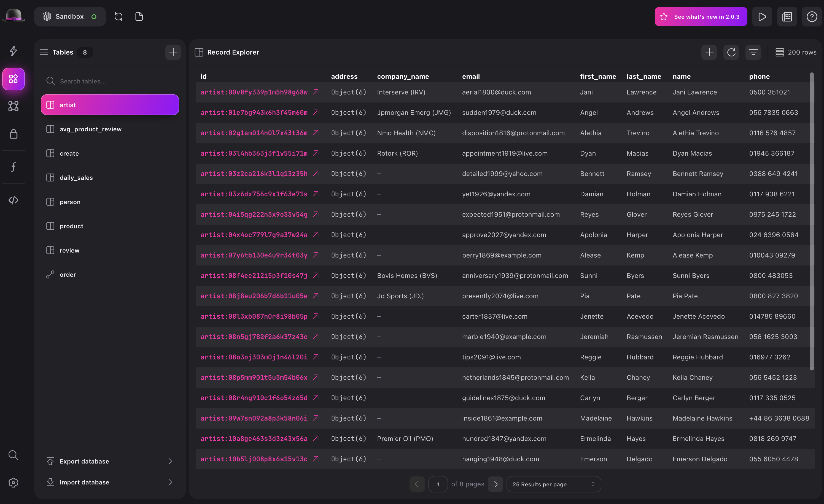Open the 25 Results per page dropdown
Screen dimensions: 824x504
[553, 484]
